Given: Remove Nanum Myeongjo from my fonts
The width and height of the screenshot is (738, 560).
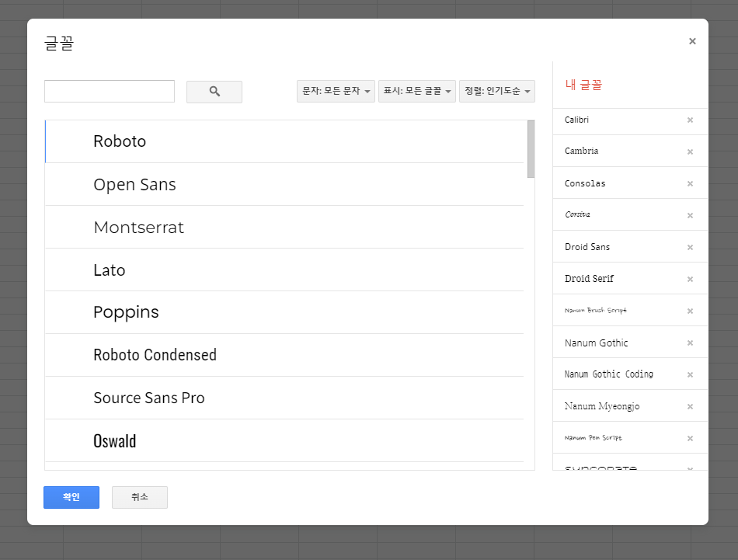Looking at the screenshot, I should point(690,406).
